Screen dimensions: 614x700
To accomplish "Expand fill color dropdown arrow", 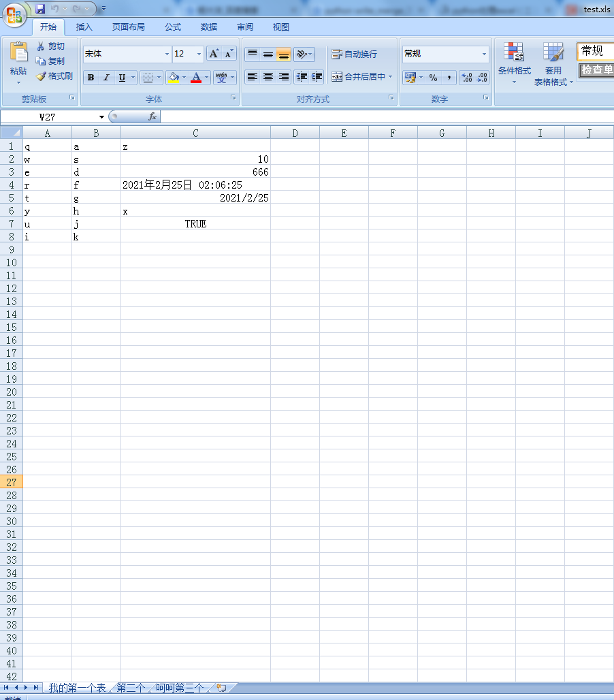I will [x=184, y=77].
